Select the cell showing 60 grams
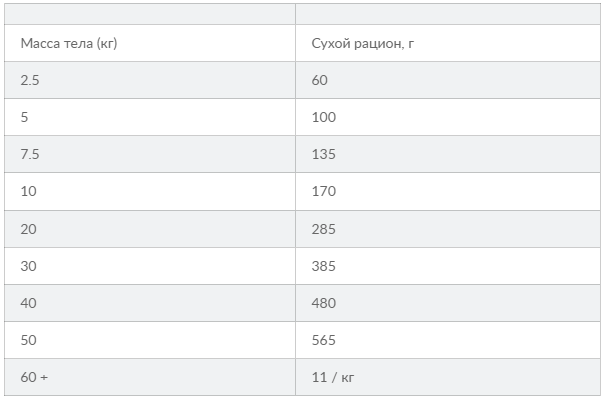Image resolution: width=603 pixels, height=398 pixels. 448,80
